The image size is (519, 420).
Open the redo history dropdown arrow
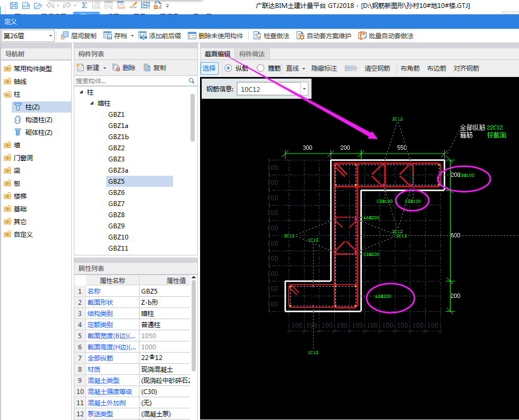click(x=74, y=6)
